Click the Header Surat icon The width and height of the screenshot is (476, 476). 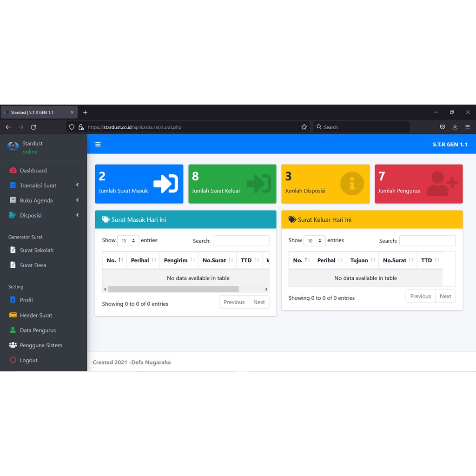(13, 315)
